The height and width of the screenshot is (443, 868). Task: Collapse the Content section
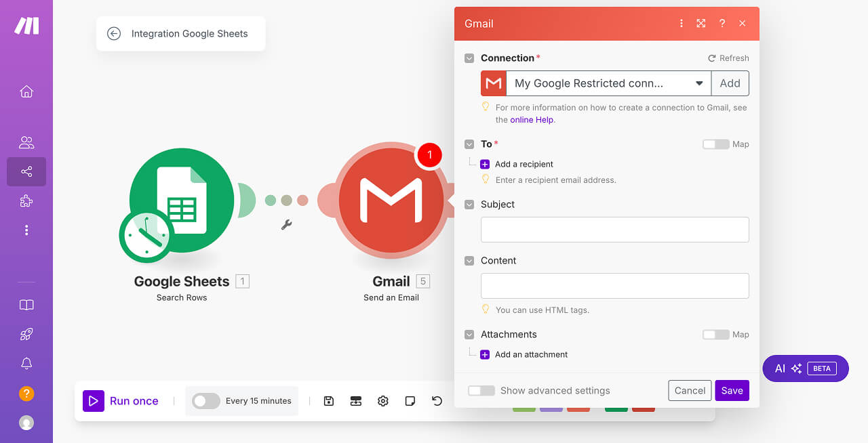click(469, 261)
